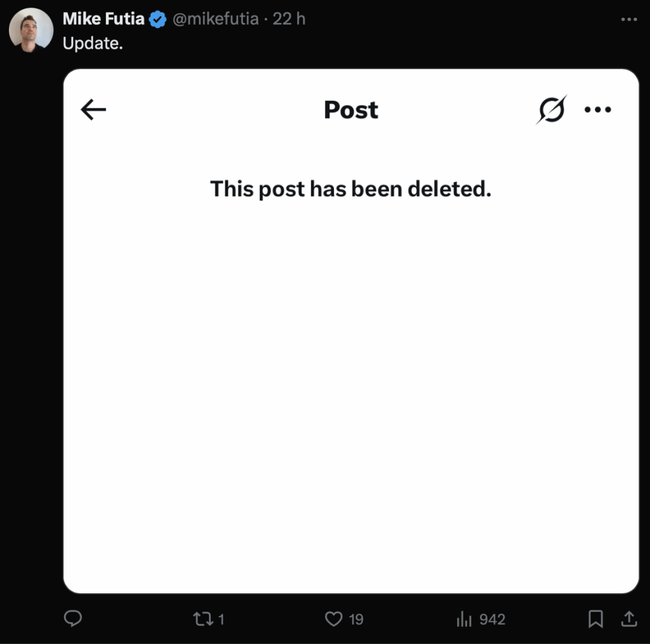The height and width of the screenshot is (644, 650).
Task: Click the "Post" header title
Action: 350,110
